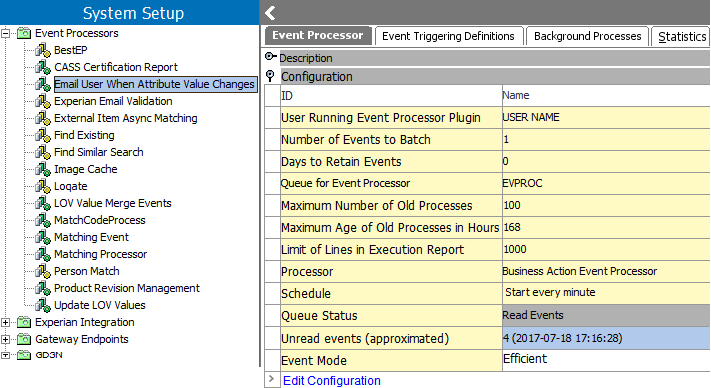Click the CASS Certification Report processor icon

tap(43, 67)
